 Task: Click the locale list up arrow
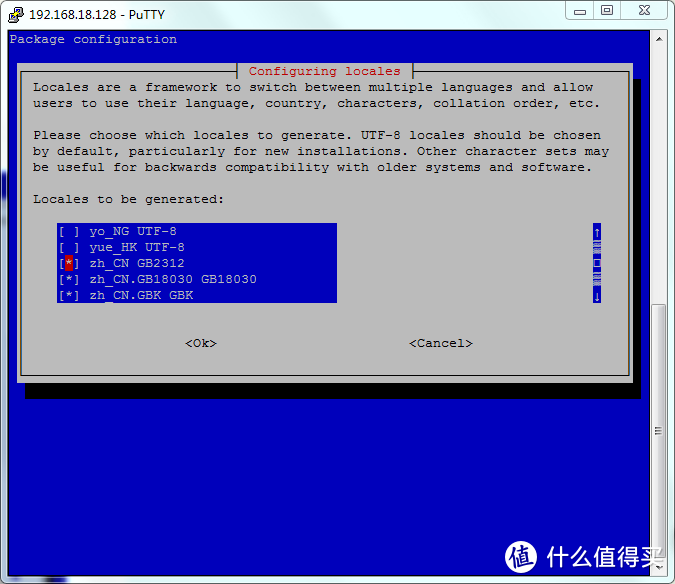click(x=597, y=233)
